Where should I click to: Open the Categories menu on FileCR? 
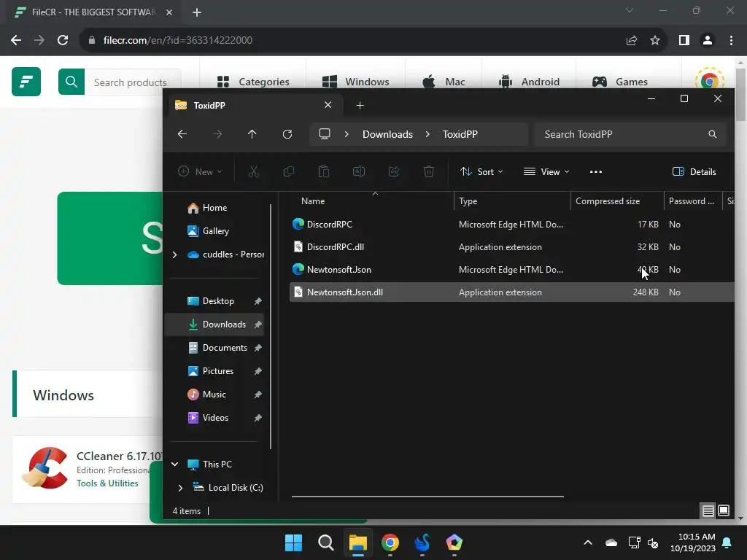click(x=253, y=82)
